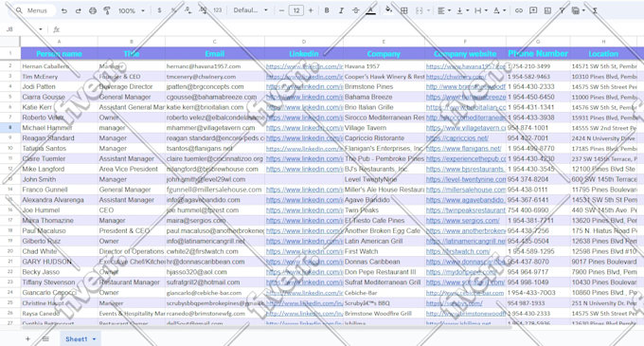Click the 'Phone Number' header cell

(x=538, y=54)
